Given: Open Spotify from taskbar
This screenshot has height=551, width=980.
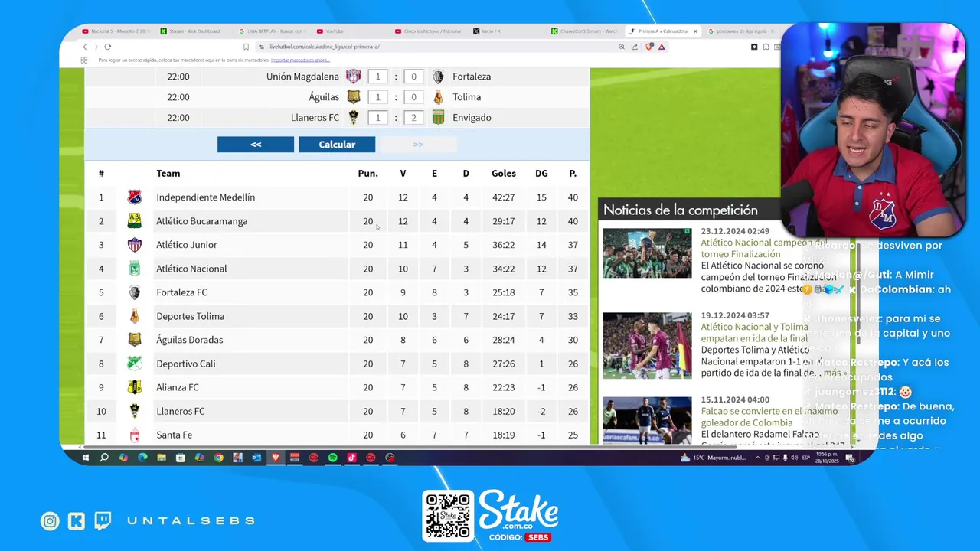Looking at the screenshot, I should (333, 458).
